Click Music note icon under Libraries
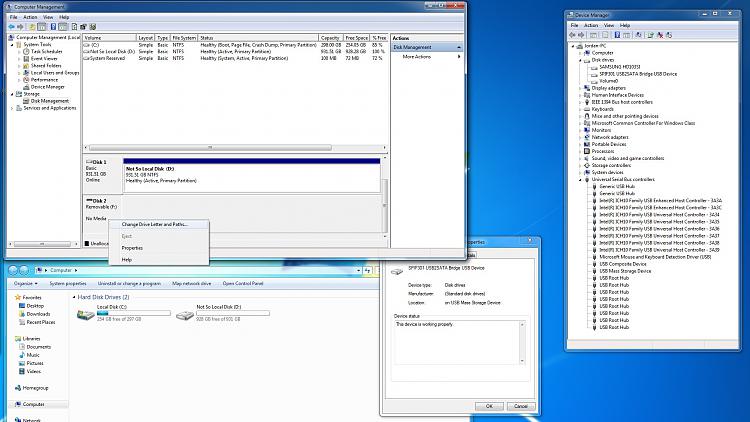This screenshot has width=750, height=422. (x=22, y=355)
